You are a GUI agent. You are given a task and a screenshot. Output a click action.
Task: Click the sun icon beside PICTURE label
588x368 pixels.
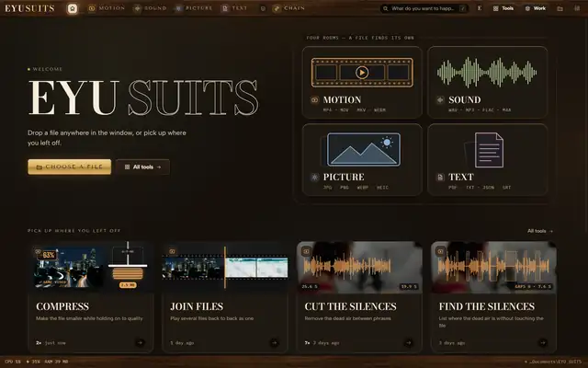[x=314, y=178]
